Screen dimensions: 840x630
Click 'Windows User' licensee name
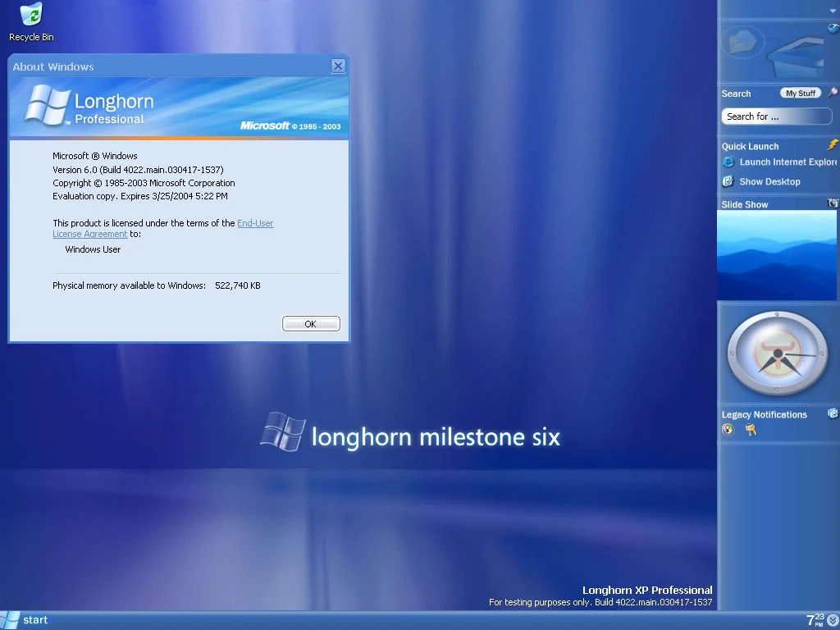click(x=93, y=249)
